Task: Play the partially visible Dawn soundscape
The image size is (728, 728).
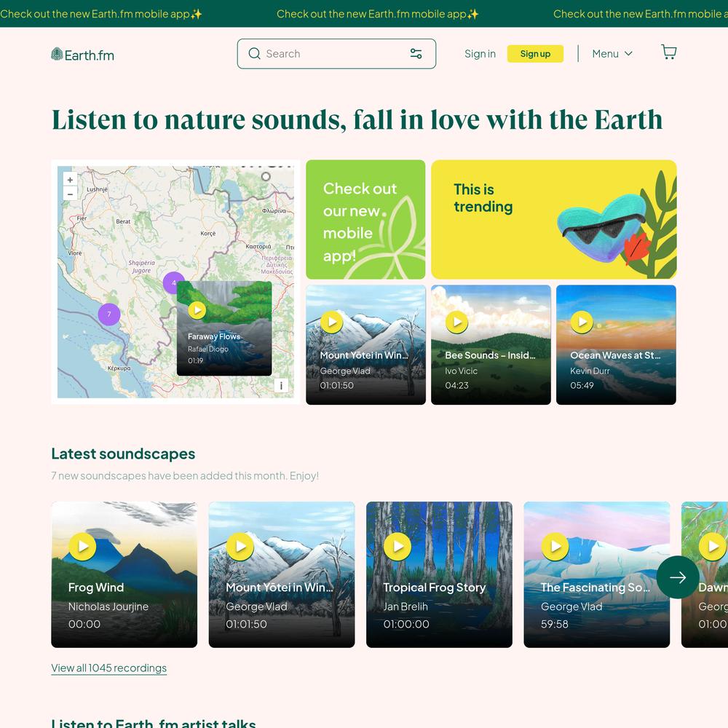Action: coord(713,547)
